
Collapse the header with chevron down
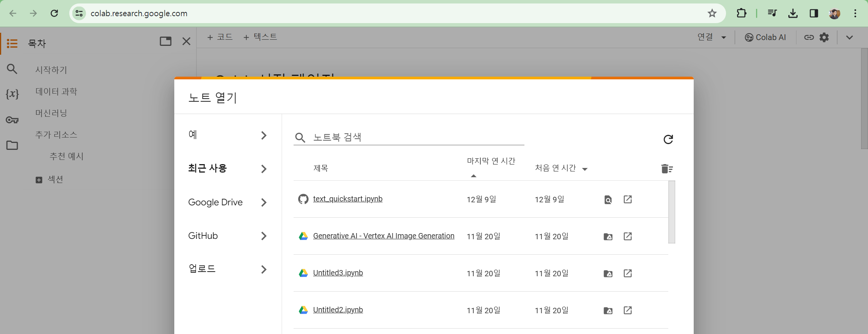point(850,37)
